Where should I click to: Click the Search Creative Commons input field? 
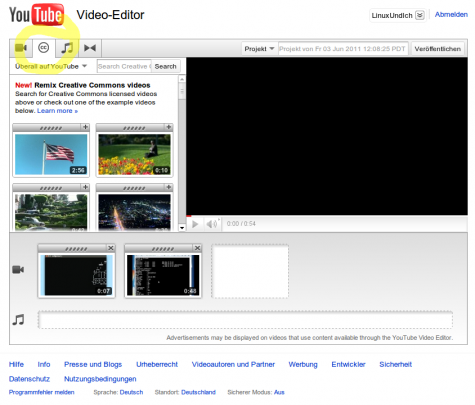pyautogui.click(x=124, y=66)
